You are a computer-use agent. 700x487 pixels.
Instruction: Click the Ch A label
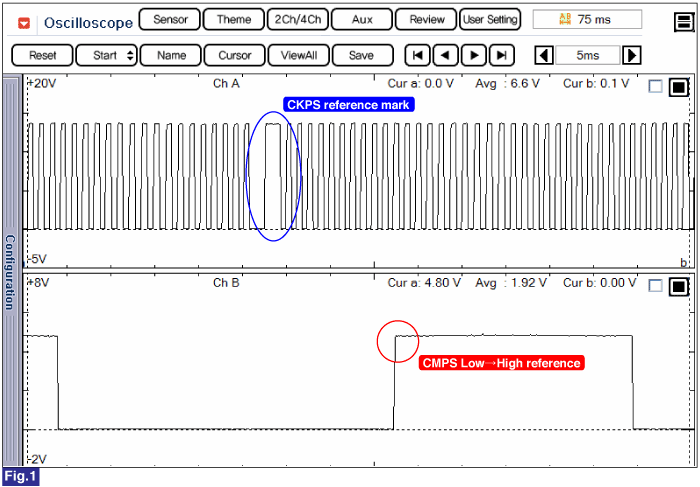(226, 83)
